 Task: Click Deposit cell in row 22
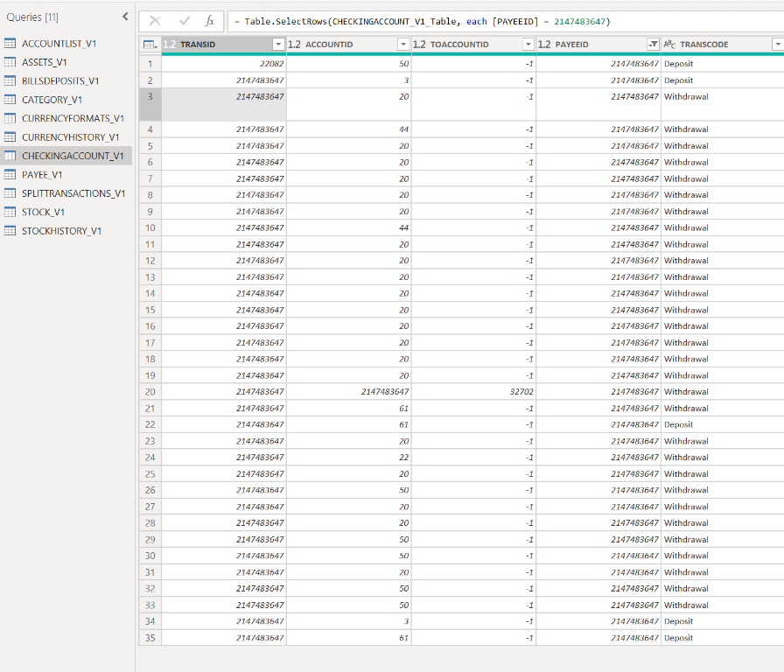point(723,424)
